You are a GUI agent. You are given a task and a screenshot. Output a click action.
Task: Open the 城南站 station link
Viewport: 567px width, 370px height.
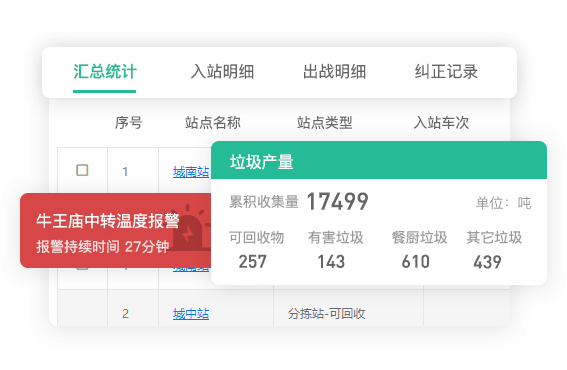(191, 172)
